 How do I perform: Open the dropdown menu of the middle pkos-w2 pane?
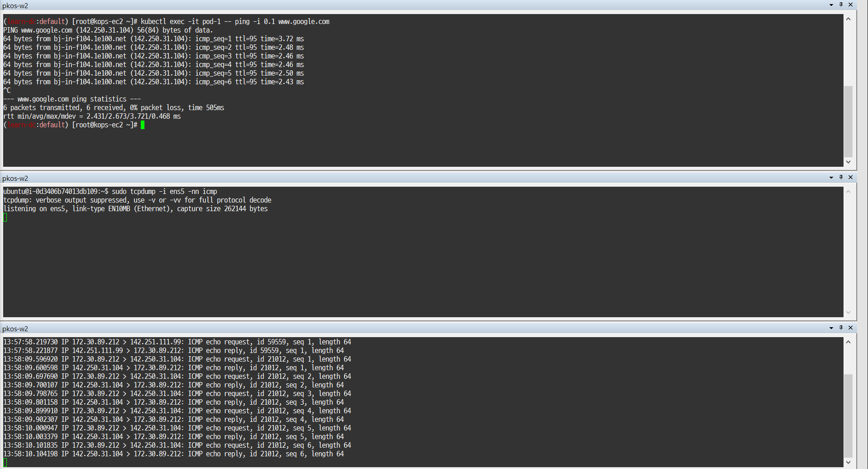click(830, 178)
